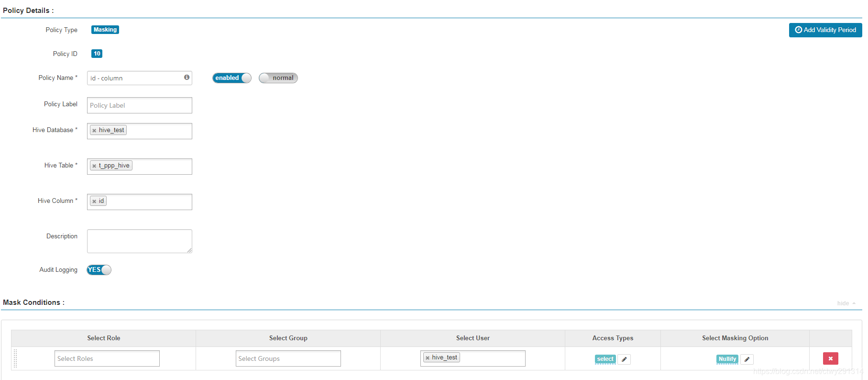Open the Select Roles dropdown
Screen dimensions: 868x380
(107, 358)
